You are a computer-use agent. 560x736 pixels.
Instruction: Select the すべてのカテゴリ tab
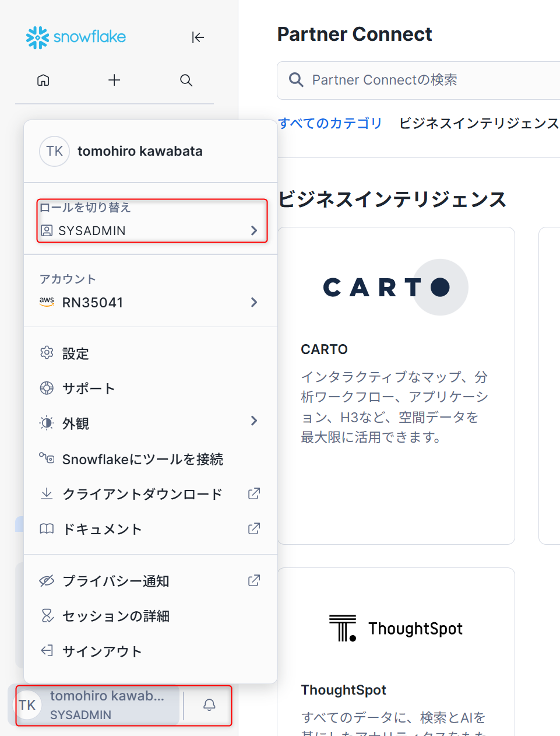[330, 123]
